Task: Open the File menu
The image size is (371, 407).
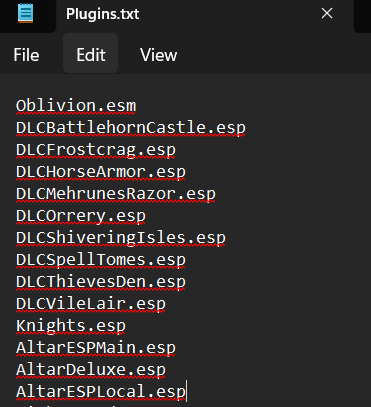Action: click(26, 55)
